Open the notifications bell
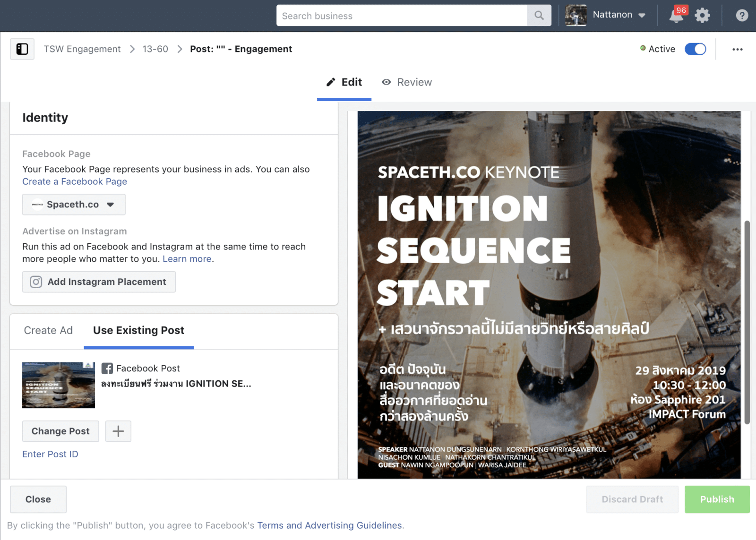 pyautogui.click(x=676, y=16)
